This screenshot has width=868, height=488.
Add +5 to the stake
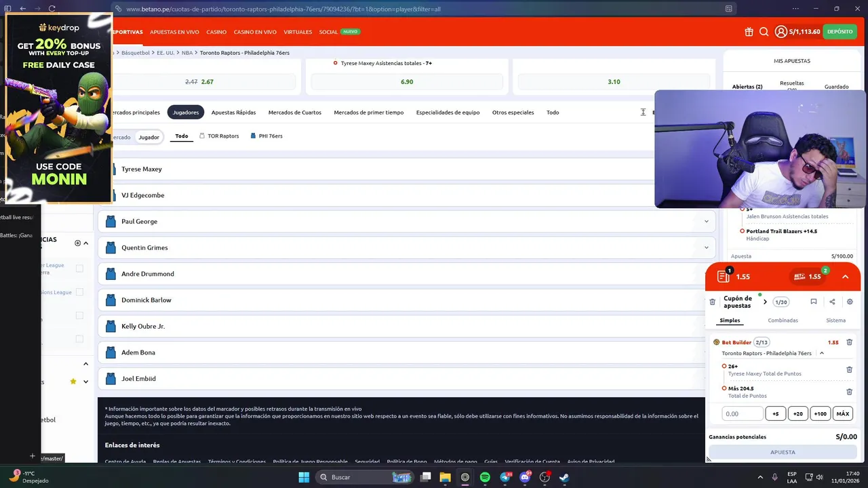coord(776,413)
